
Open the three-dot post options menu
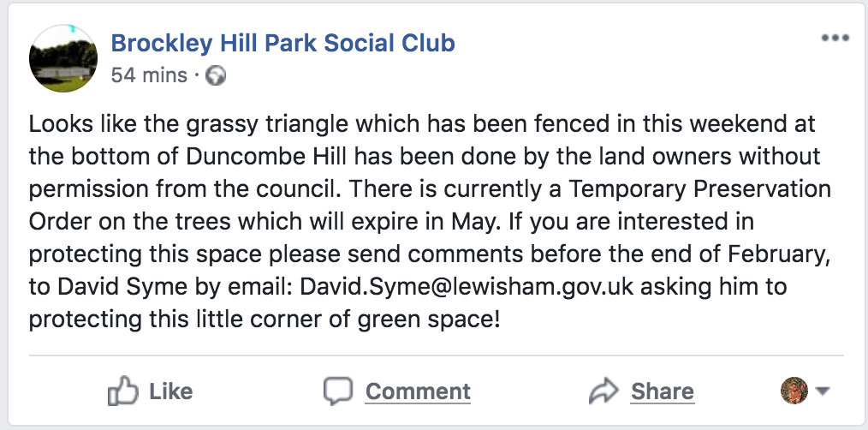click(x=835, y=39)
